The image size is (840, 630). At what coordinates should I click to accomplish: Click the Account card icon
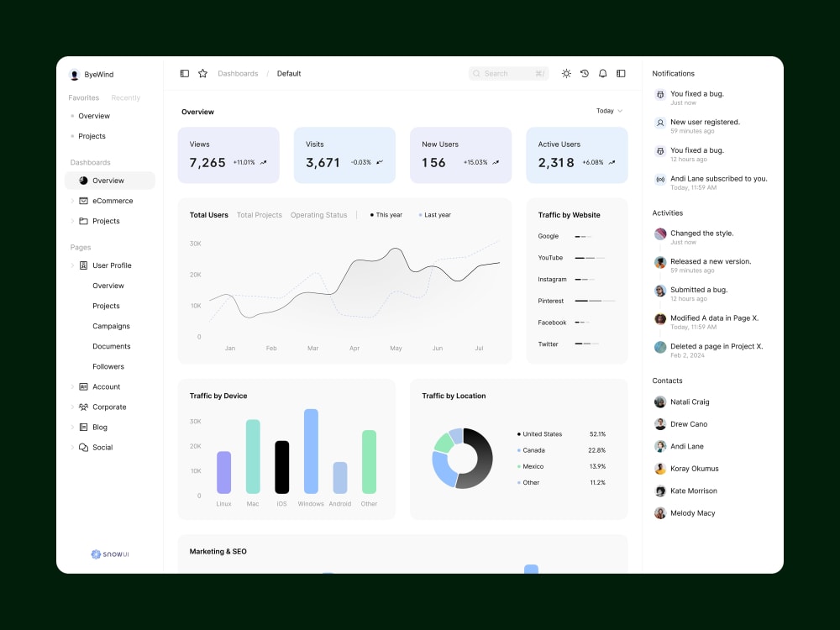(83, 386)
